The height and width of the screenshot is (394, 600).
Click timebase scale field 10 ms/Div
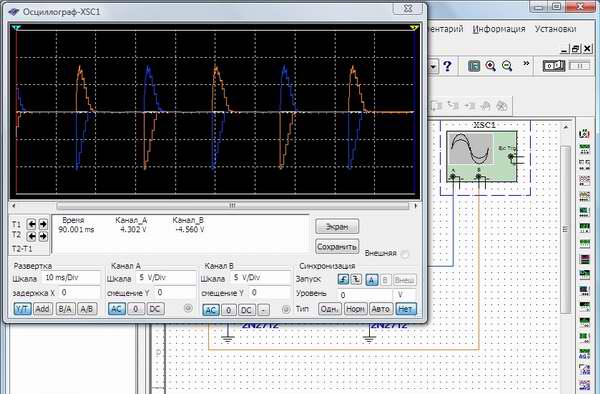point(71,278)
